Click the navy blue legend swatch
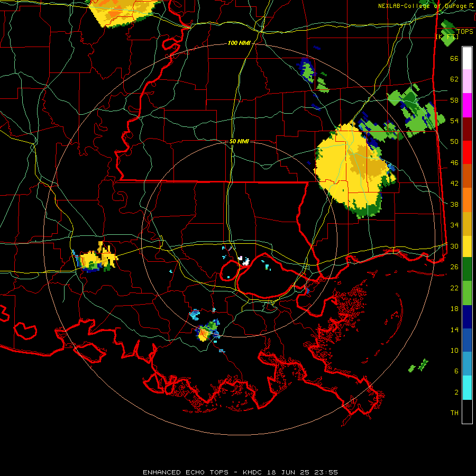The width and height of the screenshot is (476, 476). 467,317
